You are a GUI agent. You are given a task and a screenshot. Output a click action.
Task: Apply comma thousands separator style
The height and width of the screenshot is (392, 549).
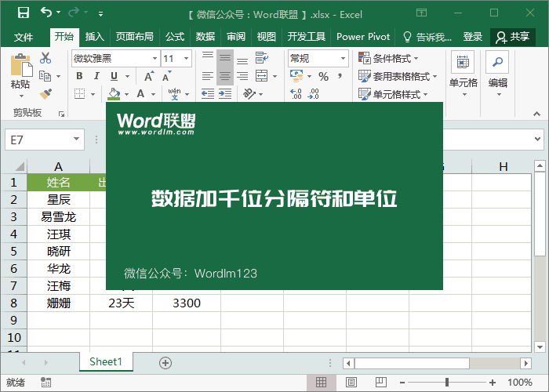tap(340, 76)
